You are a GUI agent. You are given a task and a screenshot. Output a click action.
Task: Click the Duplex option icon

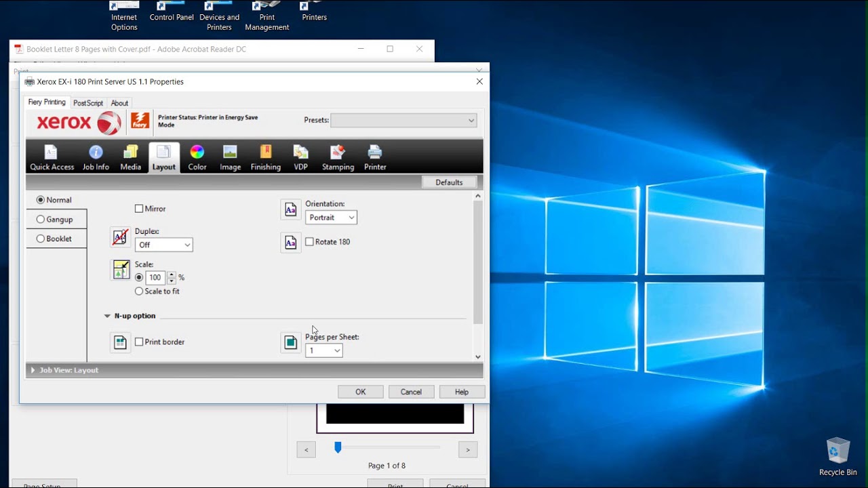coord(120,237)
